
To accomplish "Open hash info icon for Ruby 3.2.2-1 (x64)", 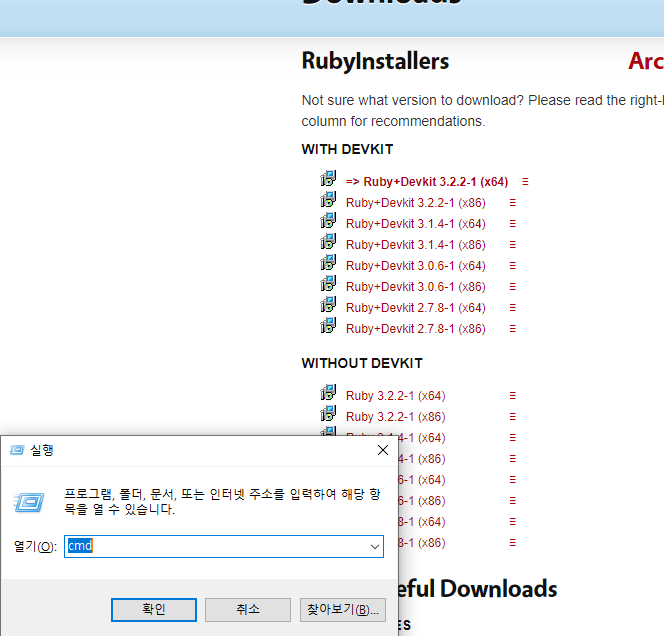I will point(512,395).
